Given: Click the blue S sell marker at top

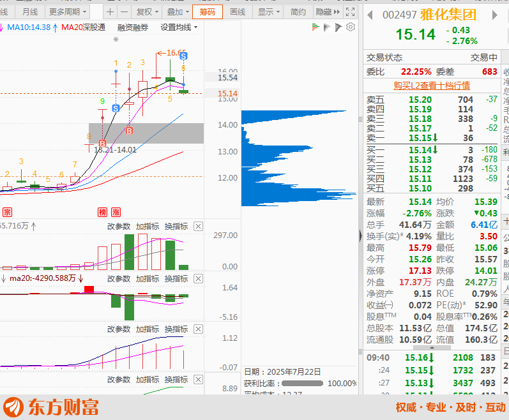Looking at the screenshot, I should pyautogui.click(x=183, y=56).
